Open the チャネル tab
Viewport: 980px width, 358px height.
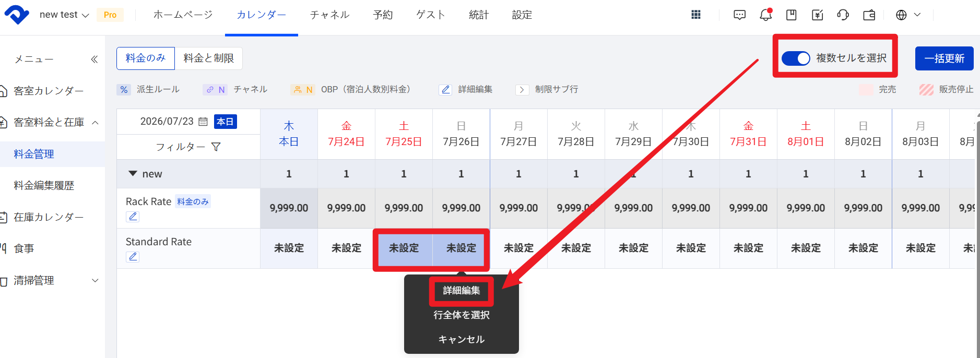click(329, 15)
